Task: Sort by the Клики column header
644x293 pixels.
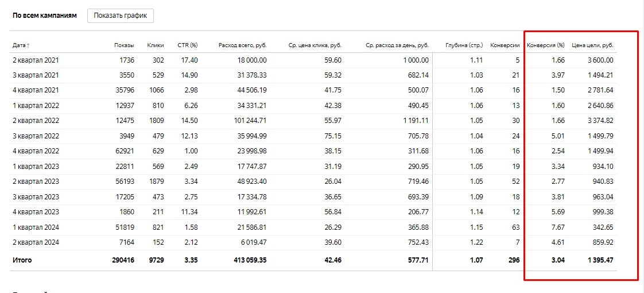Action: [155, 45]
